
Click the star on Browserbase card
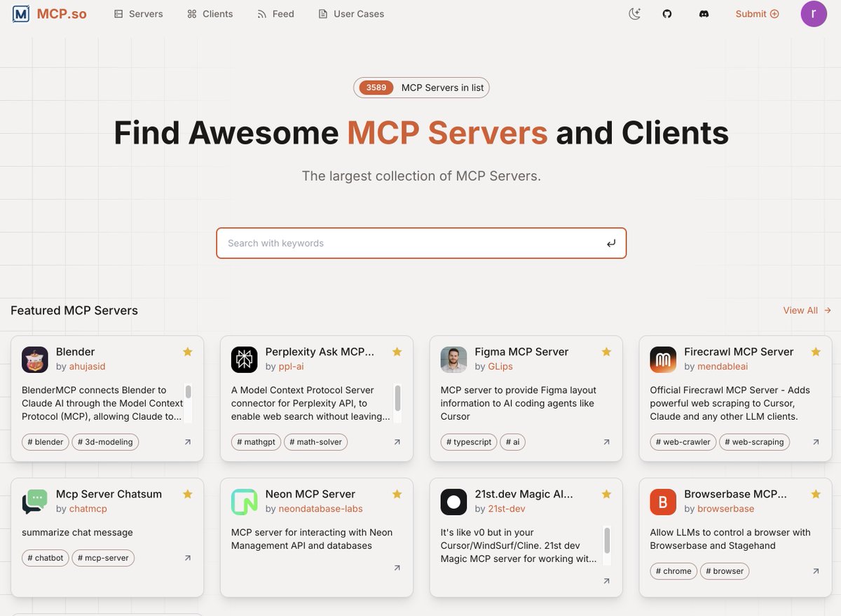(x=816, y=494)
